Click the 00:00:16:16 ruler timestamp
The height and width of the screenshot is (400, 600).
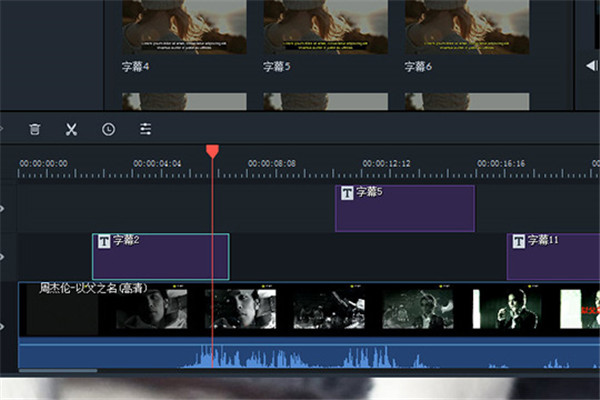pyautogui.click(x=501, y=163)
